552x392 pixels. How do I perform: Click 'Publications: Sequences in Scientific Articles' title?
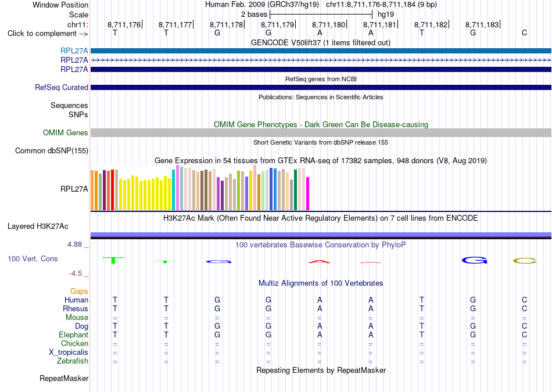click(321, 97)
